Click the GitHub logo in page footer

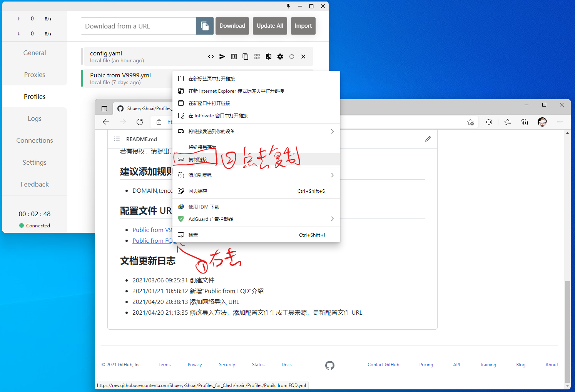coord(330,365)
